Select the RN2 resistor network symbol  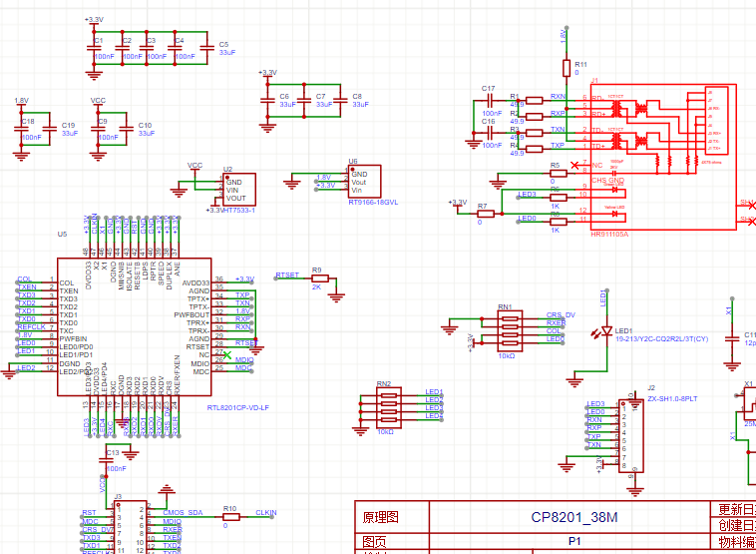(389, 407)
